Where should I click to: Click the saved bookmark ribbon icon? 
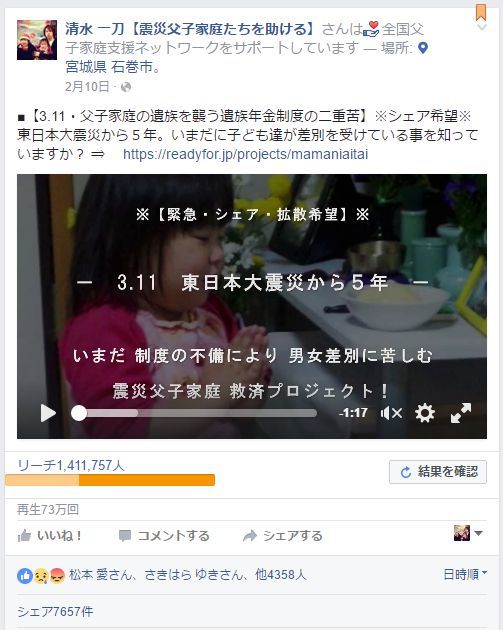click(x=481, y=12)
